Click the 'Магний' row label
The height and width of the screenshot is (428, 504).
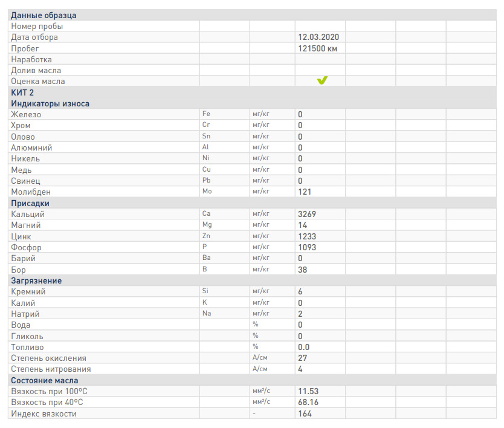pyautogui.click(x=26, y=225)
